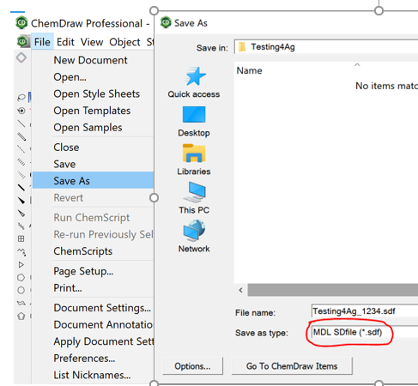Viewport: 418px width, 386px height.
Task: Select the Table tool
Action: [21, 239]
